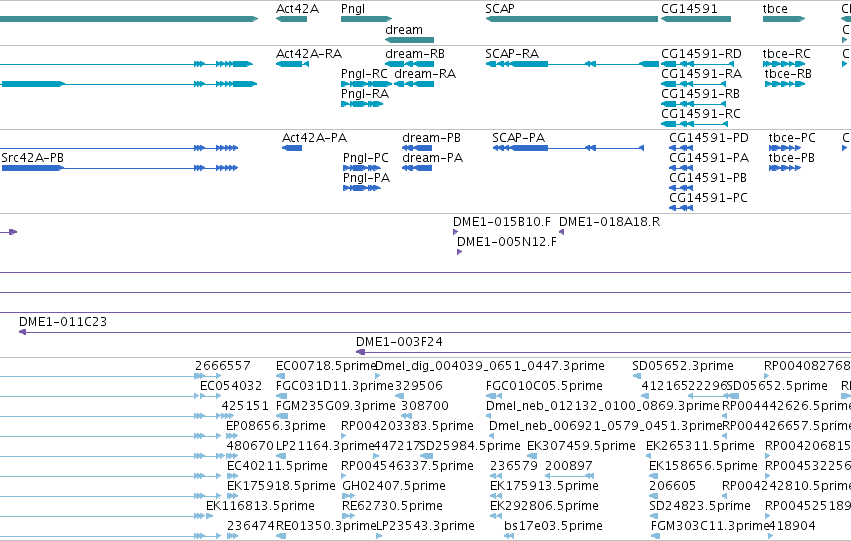Click the Act42A gene label
This screenshot has width=851, height=541.
tap(297, 9)
